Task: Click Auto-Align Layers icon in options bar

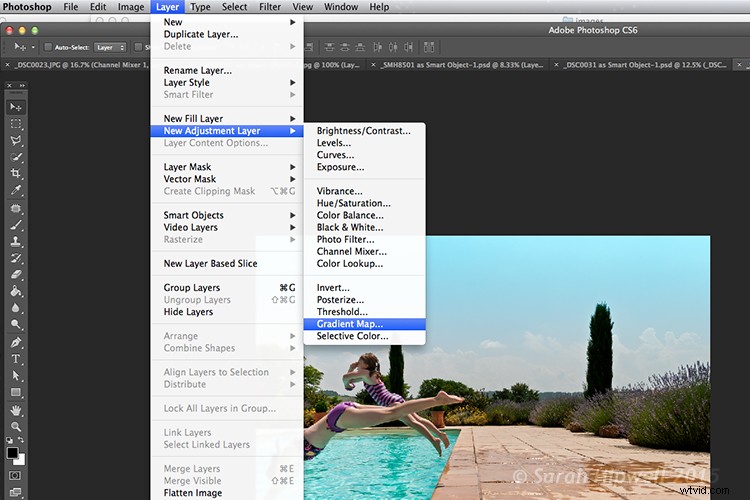Action: coord(429,47)
